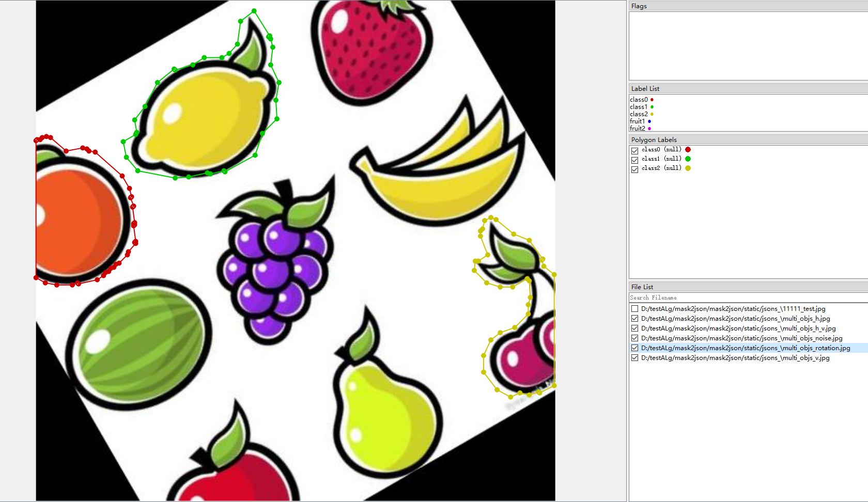The image size is (868, 502).
Task: Click the Polygon Labels panel header
Action: tap(748, 140)
